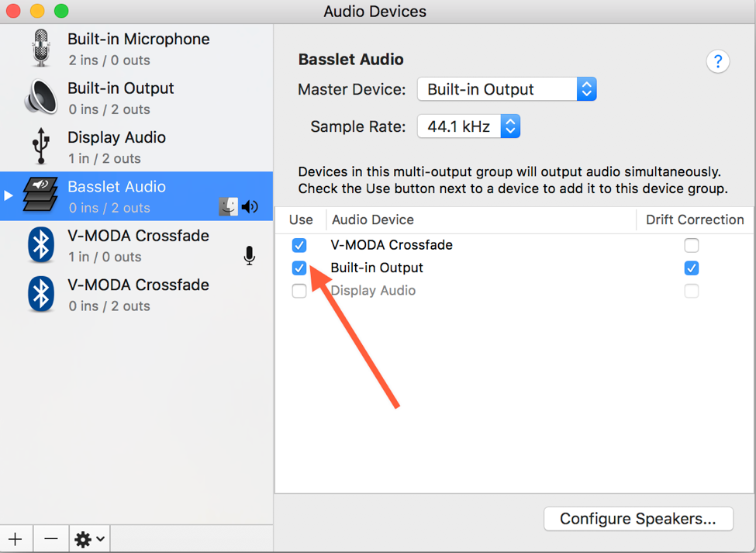Click the Bluetooth icon of V-MODA input device
Viewport: 756px width, 553px height.
click(40, 245)
